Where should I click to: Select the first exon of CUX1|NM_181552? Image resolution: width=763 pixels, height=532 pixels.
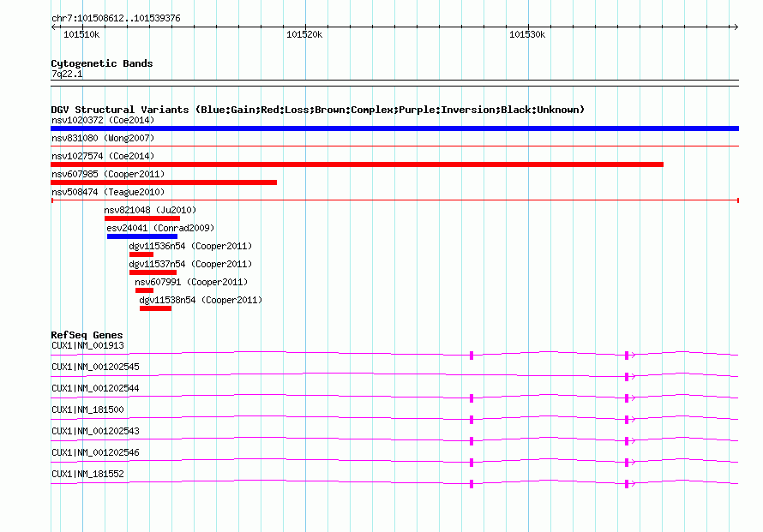tap(472, 484)
